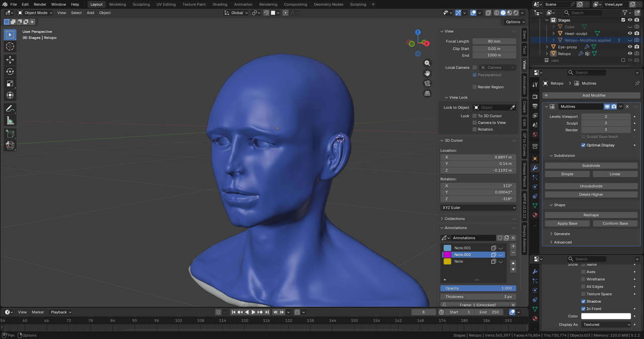Disable Retopo render camera icon

pyautogui.click(x=636, y=53)
